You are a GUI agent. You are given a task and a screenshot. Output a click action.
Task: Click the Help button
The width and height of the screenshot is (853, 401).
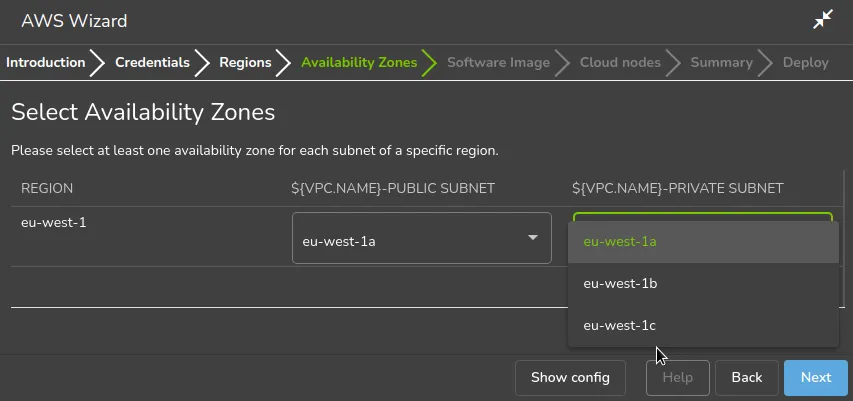pyautogui.click(x=678, y=378)
